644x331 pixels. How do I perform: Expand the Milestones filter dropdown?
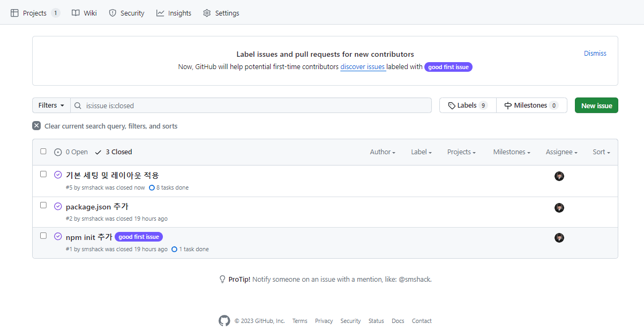pyautogui.click(x=512, y=152)
